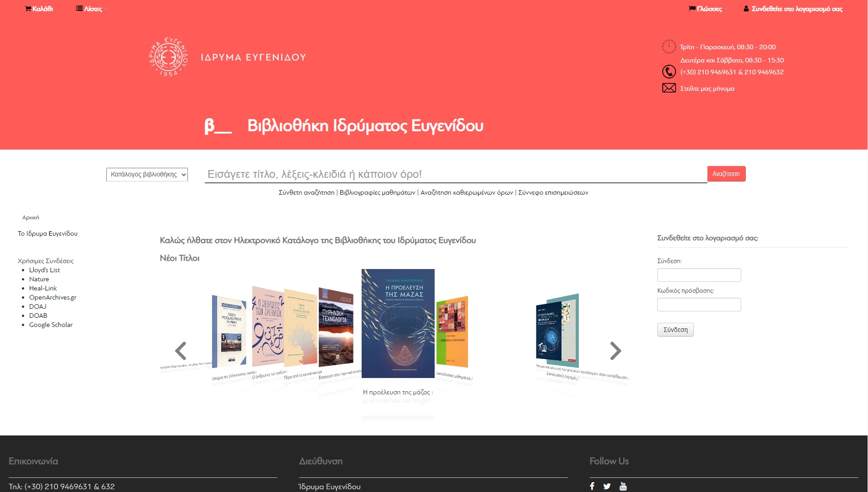Image resolution: width=868 pixels, height=492 pixels.
Task: Open the YouTube footer icon
Action: (623, 486)
